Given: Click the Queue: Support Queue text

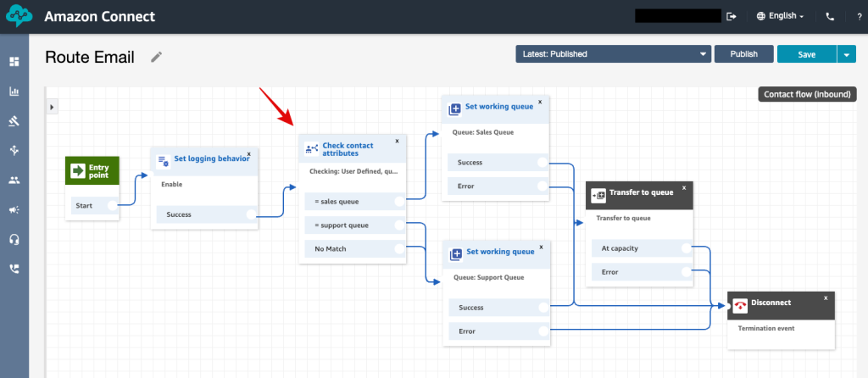Looking at the screenshot, I should pos(488,277).
